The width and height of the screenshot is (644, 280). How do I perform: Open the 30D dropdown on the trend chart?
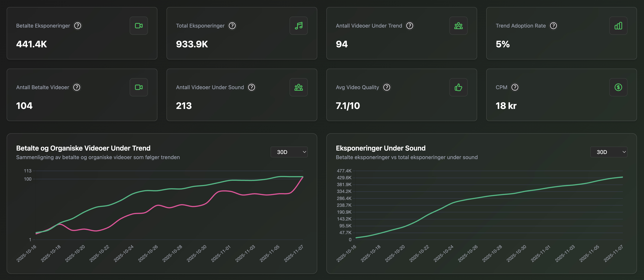coord(289,152)
